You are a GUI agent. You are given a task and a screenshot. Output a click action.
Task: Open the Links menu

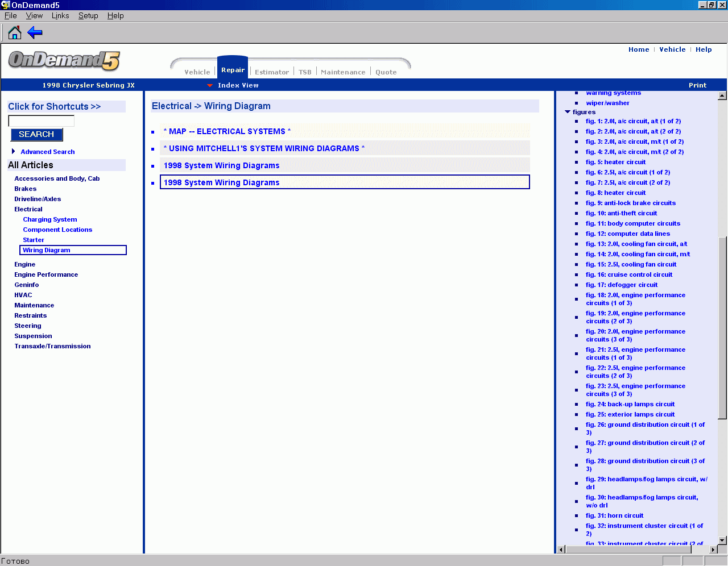60,15
